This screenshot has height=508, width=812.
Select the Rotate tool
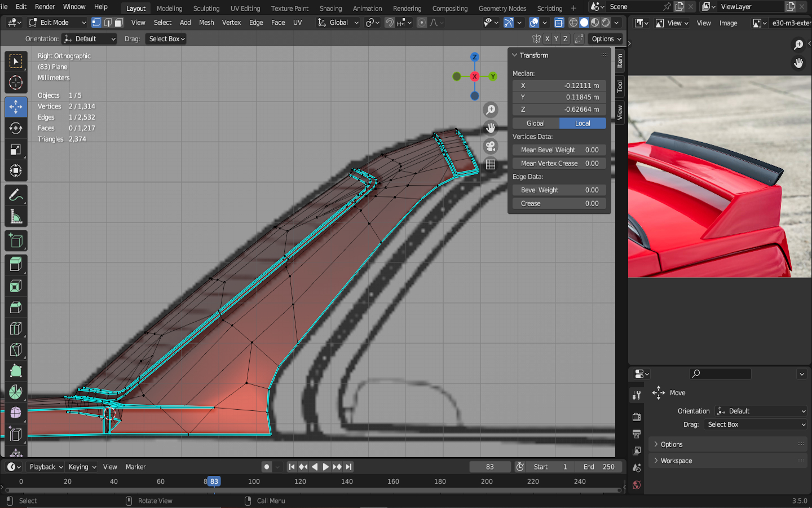[16, 128]
